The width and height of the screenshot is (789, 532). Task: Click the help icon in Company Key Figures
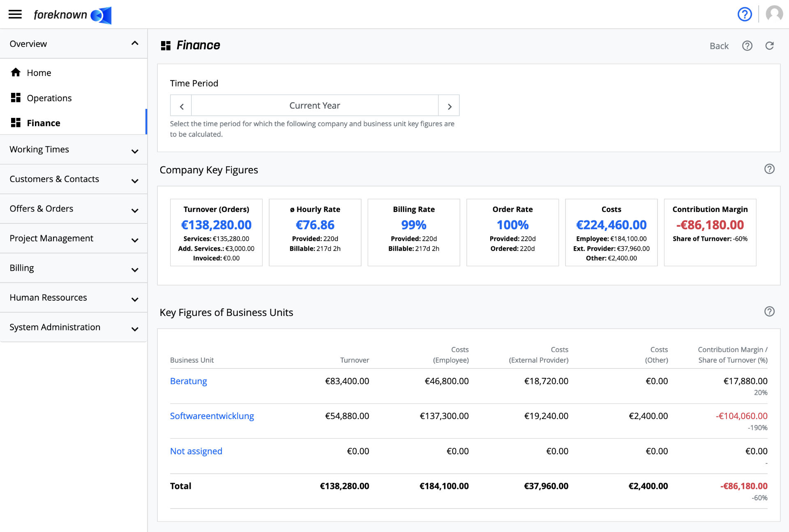pos(769,169)
